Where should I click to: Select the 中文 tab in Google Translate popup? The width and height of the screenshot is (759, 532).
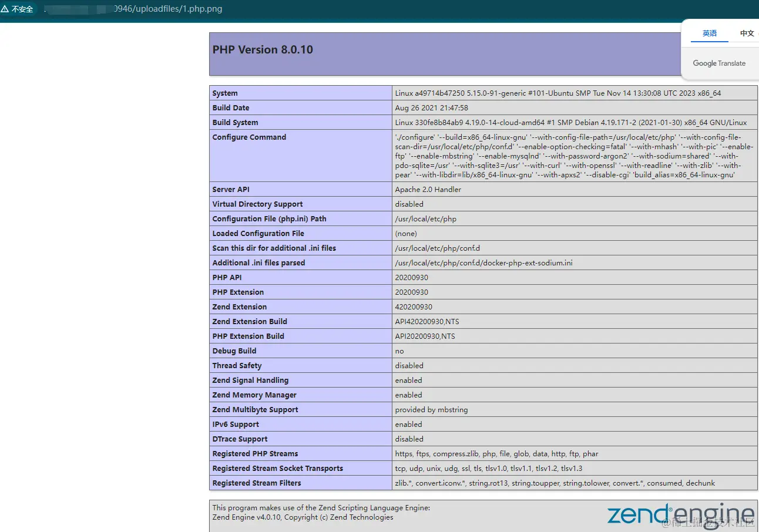click(x=747, y=33)
